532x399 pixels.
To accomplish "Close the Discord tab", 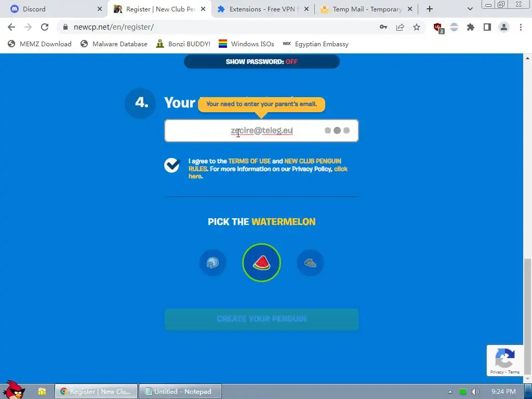I will pyautogui.click(x=100, y=9).
